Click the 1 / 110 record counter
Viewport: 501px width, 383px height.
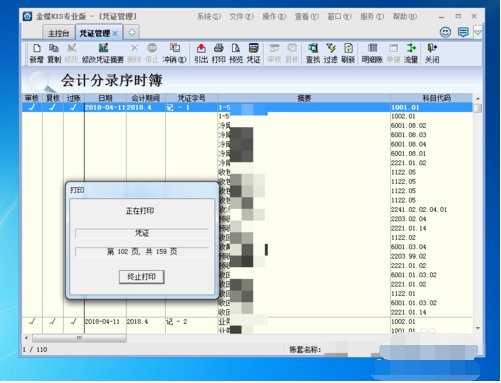[x=35, y=349]
